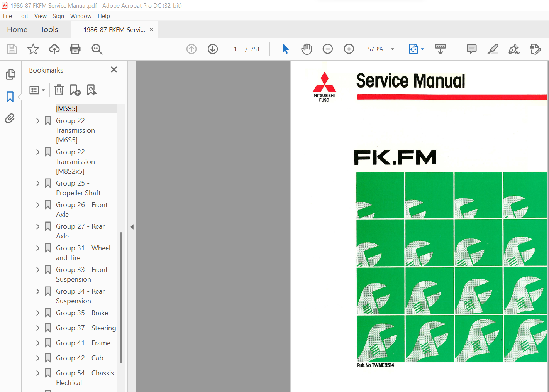Screen dimensions: 549x392
Task: Expand Group 26 Front Axle bookmark
Action: click(38, 205)
